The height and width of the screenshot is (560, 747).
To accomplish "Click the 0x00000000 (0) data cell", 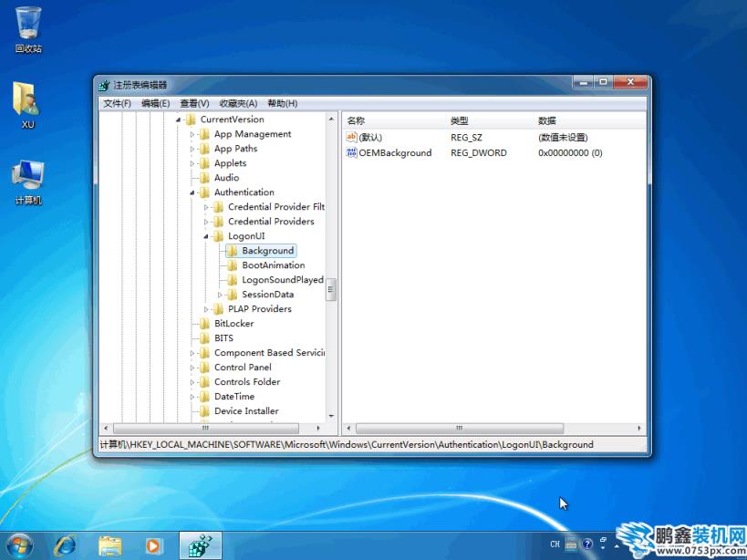I will pos(570,153).
